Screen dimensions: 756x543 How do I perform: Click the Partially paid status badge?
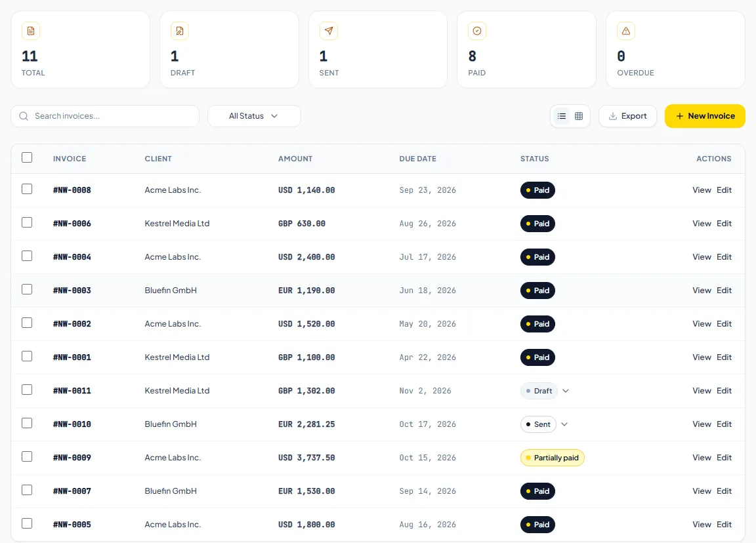coord(552,458)
